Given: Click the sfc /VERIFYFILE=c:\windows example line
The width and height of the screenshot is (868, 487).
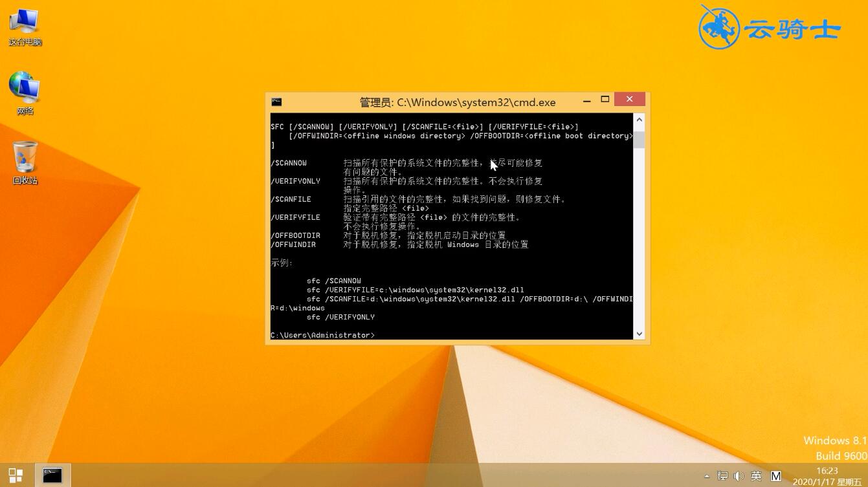Looking at the screenshot, I should coord(416,290).
